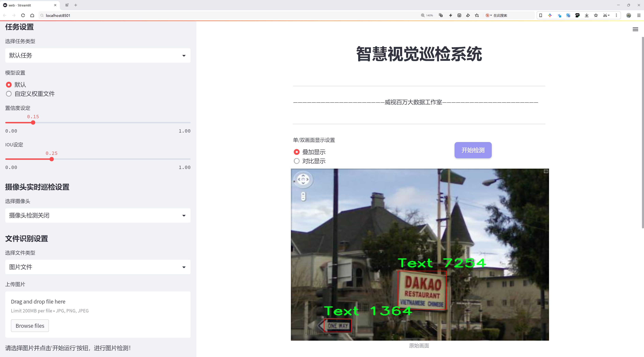
Task: Click the fullscreen icon on the detection image
Action: click(x=546, y=172)
